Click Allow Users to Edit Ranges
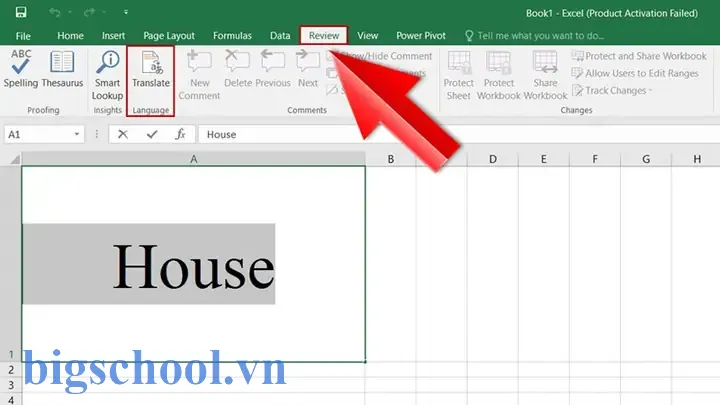The width and height of the screenshot is (720, 405). click(635, 73)
